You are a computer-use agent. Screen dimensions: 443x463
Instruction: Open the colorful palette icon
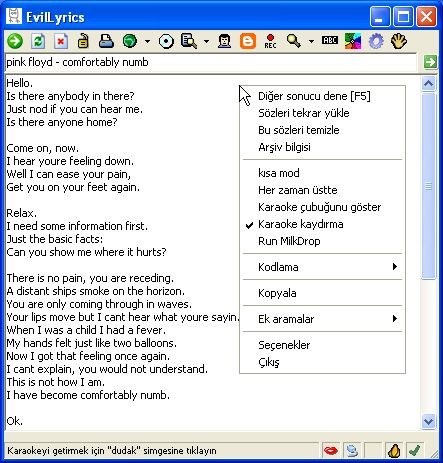[353, 41]
